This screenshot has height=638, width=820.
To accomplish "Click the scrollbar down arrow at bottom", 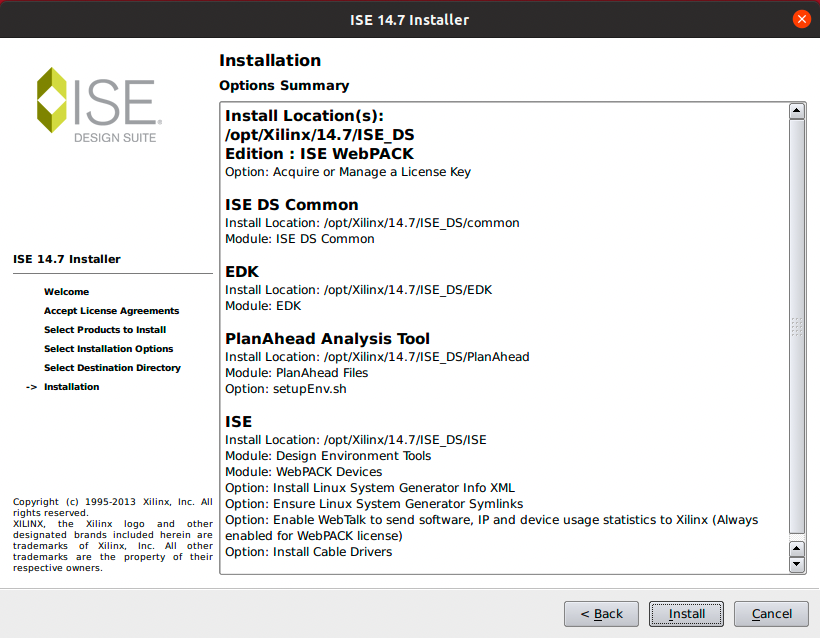I will [x=796, y=564].
